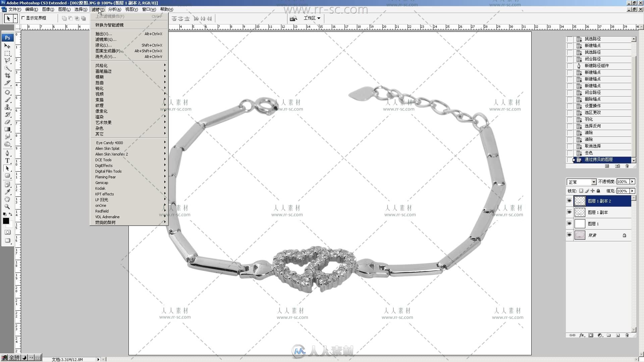Delete layer with Layers trash icon
Screen dimensions: 644x362
[x=627, y=335]
